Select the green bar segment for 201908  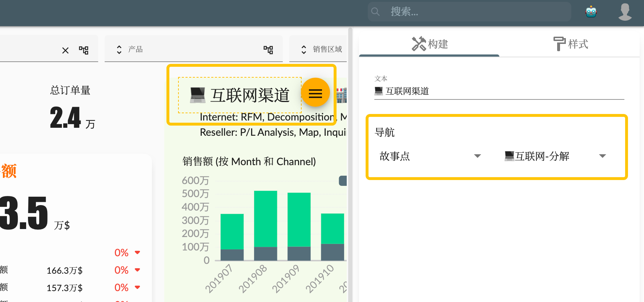(265, 219)
